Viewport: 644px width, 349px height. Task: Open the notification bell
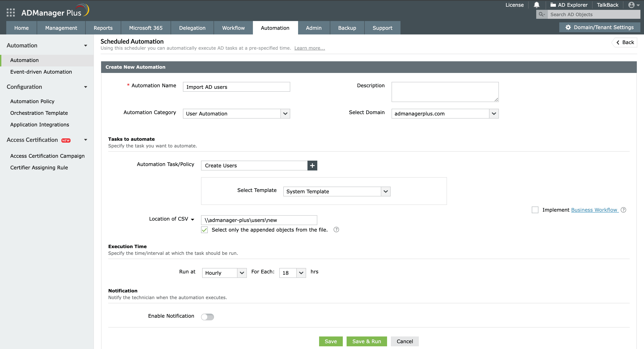point(537,5)
